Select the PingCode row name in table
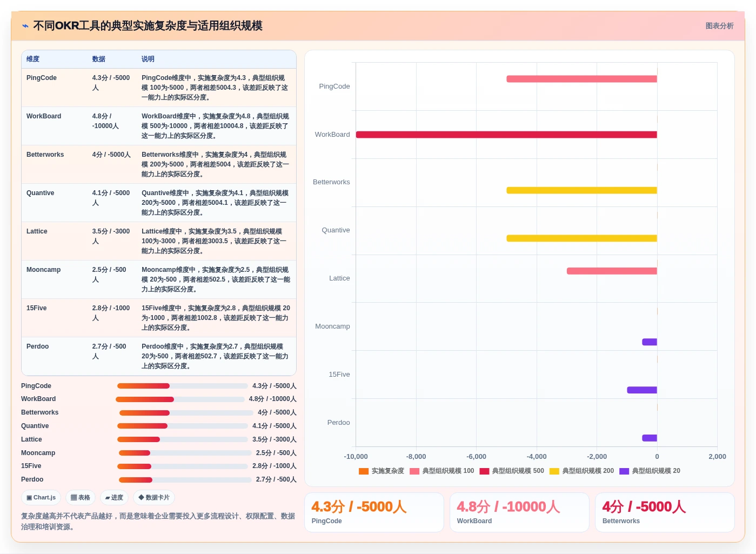Image resolution: width=756 pixels, height=554 pixels. pos(42,78)
